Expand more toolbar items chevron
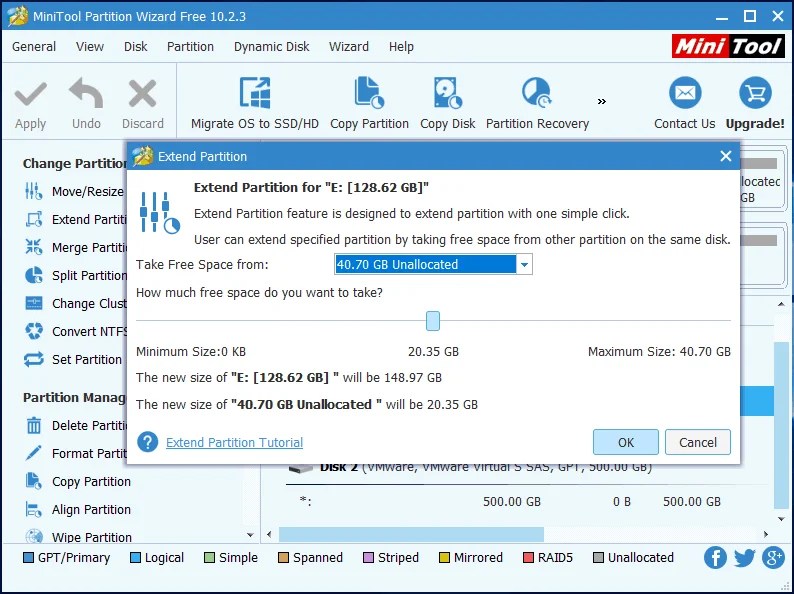Image resolution: width=794 pixels, height=594 pixels. coord(602,102)
